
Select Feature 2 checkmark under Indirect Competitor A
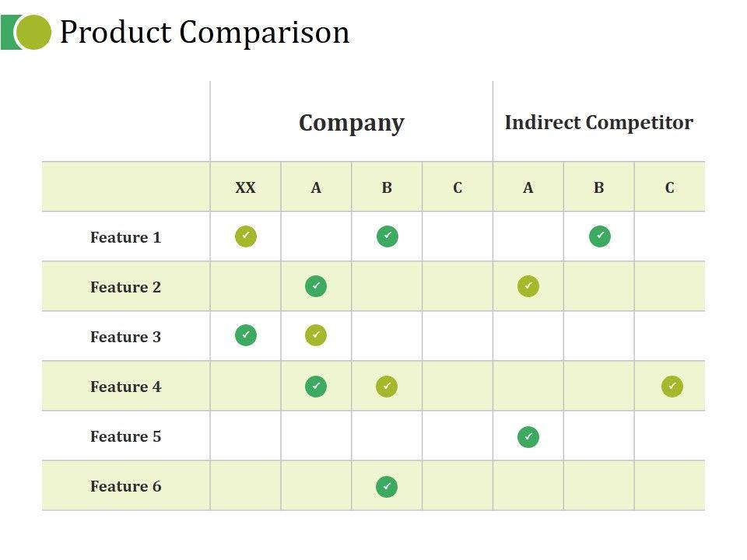click(x=528, y=286)
